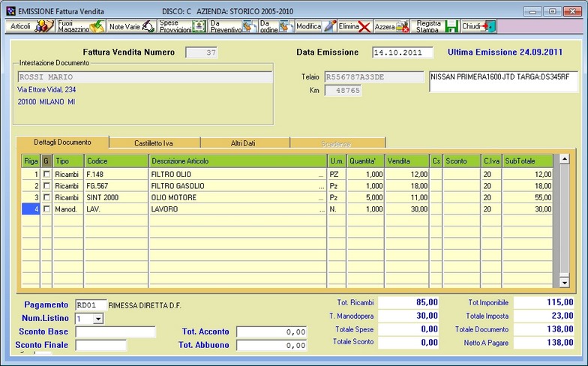
Task: Click the Tot. Acconto field
Action: coord(271,331)
